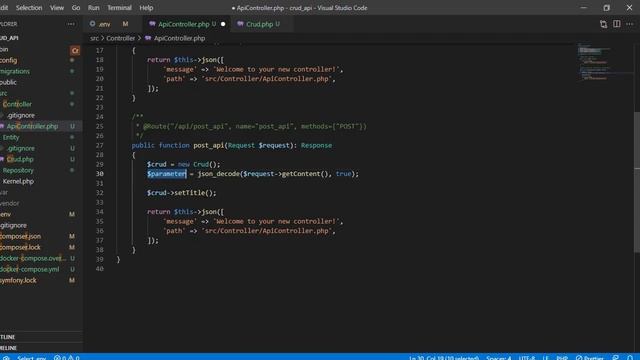Click on '$crud->setTitle();' code line
Viewport: 640px width, 360px height.
pyautogui.click(x=182, y=193)
